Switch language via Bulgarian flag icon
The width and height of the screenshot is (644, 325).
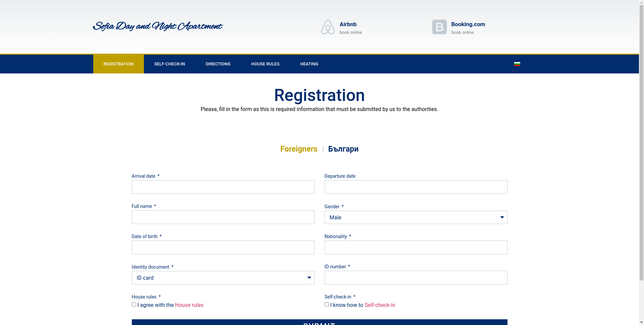coord(517,64)
